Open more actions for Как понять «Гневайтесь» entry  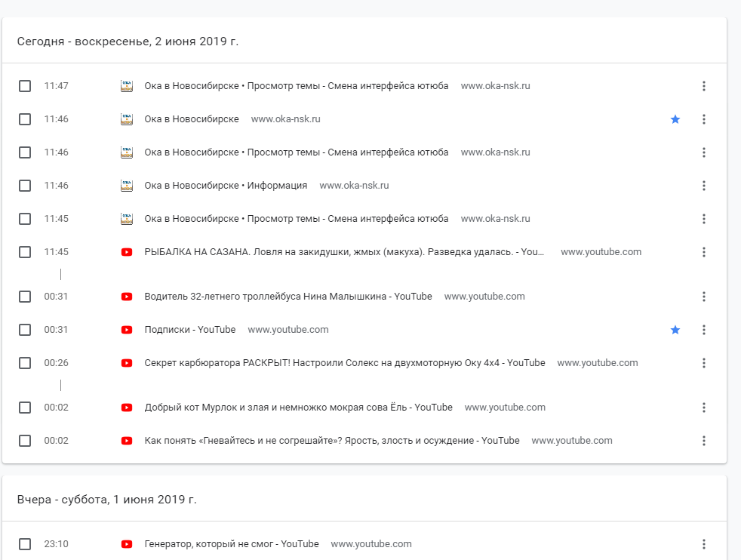[x=704, y=441]
